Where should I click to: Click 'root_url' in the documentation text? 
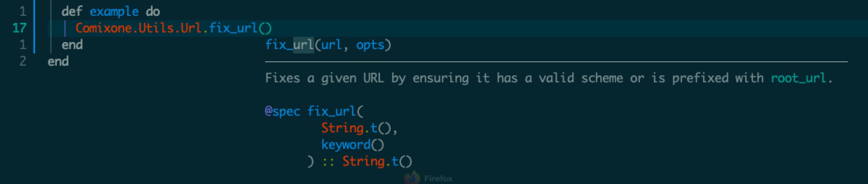click(x=799, y=78)
